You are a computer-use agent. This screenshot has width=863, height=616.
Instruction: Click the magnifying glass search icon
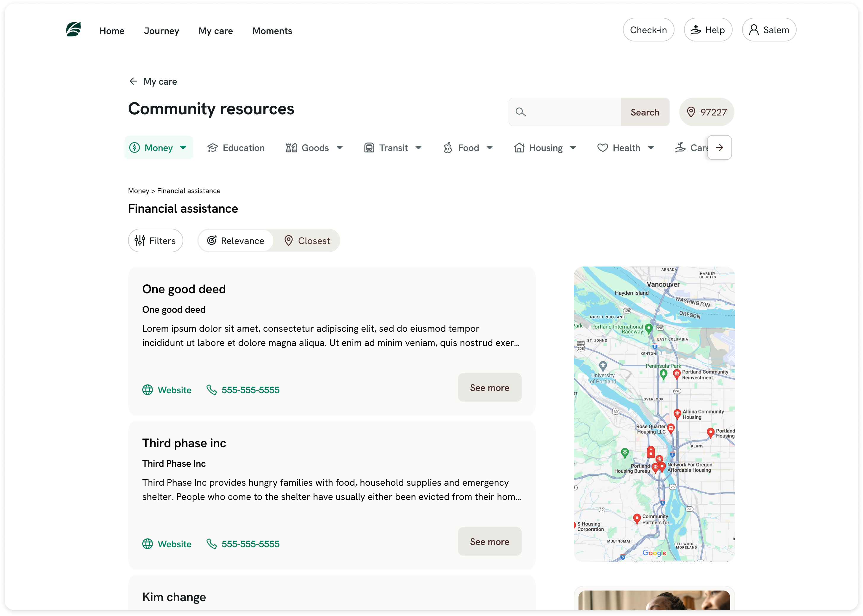(x=521, y=112)
